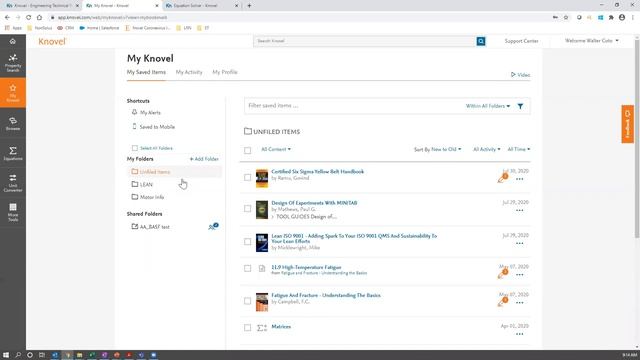The width and height of the screenshot is (640, 360).
Task: Click the My Alerts bell icon
Action: pyautogui.click(x=134, y=112)
